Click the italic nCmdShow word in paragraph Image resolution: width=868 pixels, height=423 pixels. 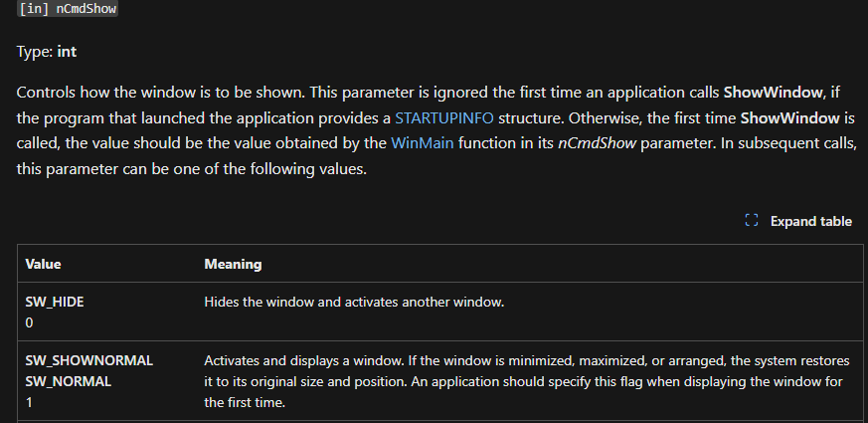(x=598, y=143)
